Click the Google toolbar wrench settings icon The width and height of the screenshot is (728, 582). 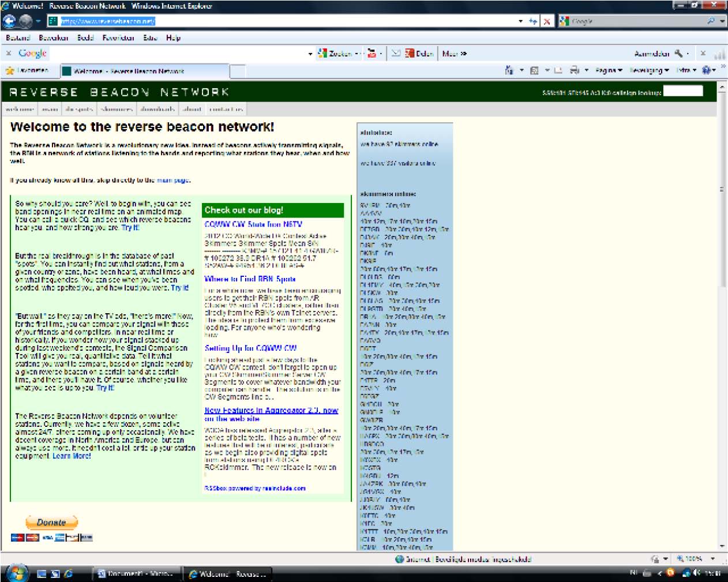(x=678, y=54)
